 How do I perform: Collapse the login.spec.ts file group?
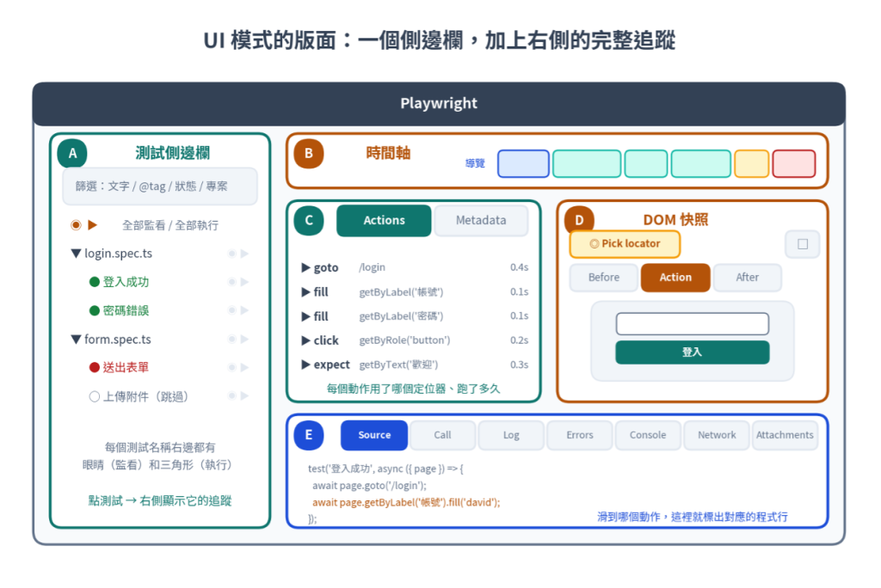[x=76, y=254]
